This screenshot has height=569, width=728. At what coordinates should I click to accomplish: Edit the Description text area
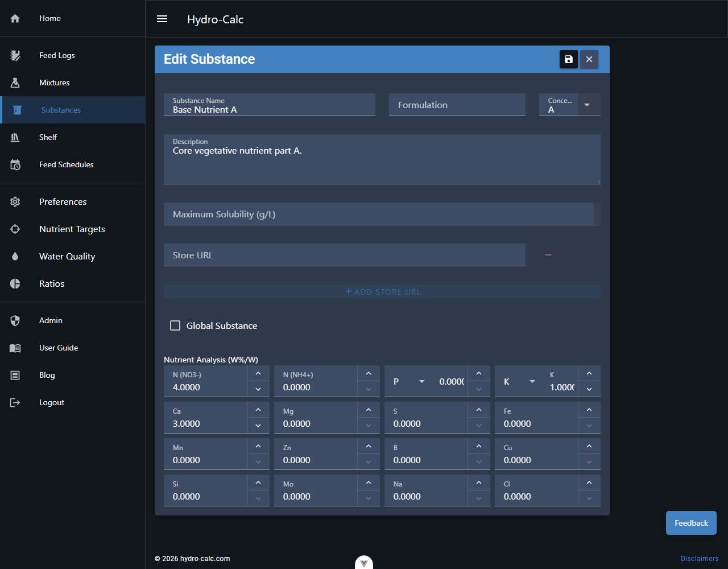point(382,159)
